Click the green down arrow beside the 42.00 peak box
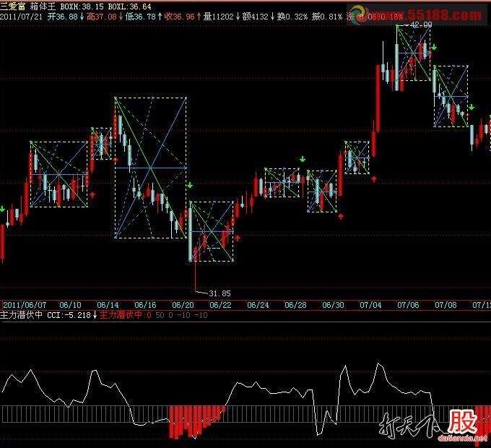The width and height of the screenshot is (491, 448). pos(434,47)
